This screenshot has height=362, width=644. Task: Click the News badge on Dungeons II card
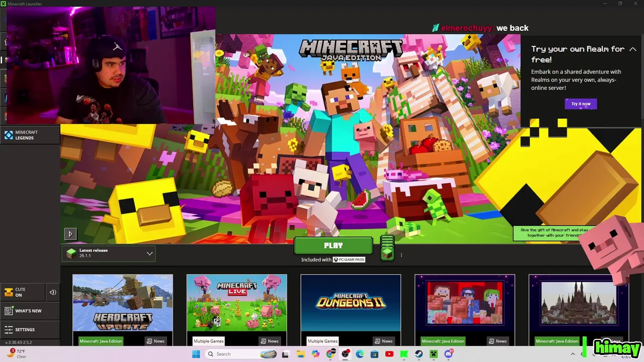point(384,341)
